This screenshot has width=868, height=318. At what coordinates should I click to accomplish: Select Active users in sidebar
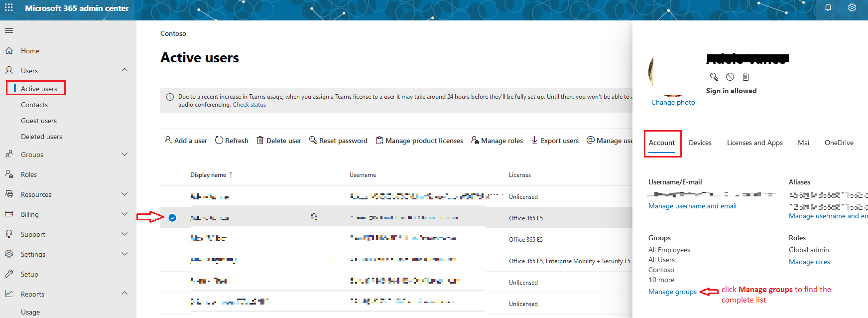pos(39,89)
